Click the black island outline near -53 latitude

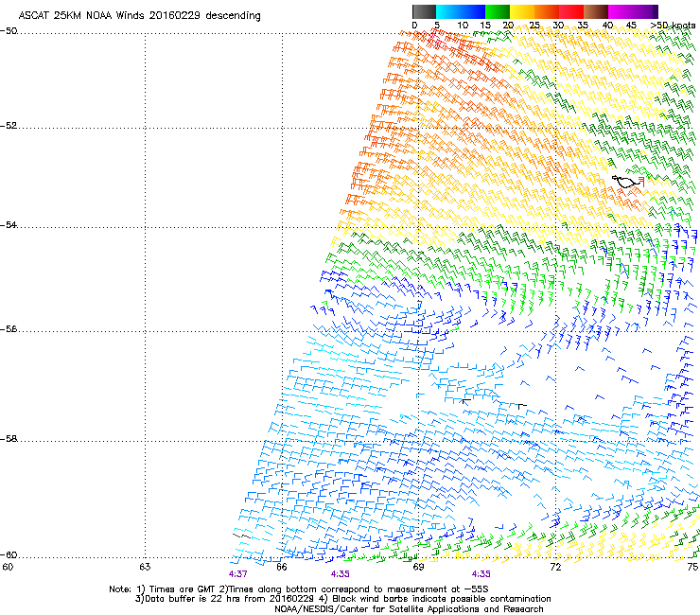[626, 182]
